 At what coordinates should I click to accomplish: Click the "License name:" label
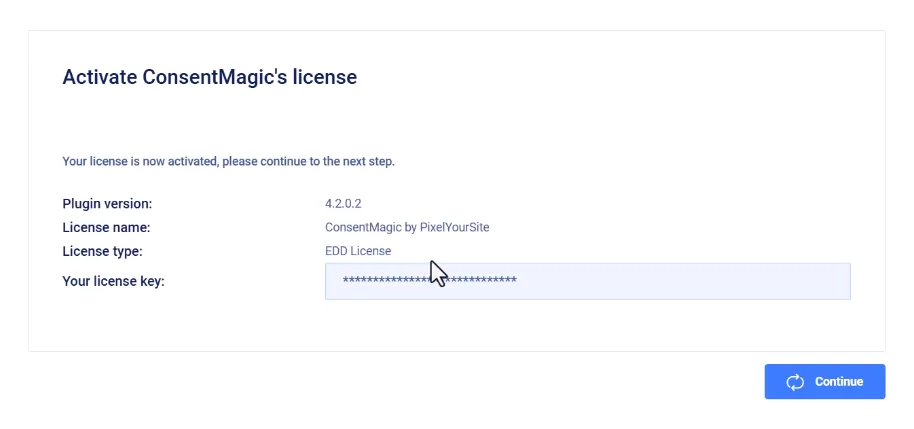click(x=106, y=227)
